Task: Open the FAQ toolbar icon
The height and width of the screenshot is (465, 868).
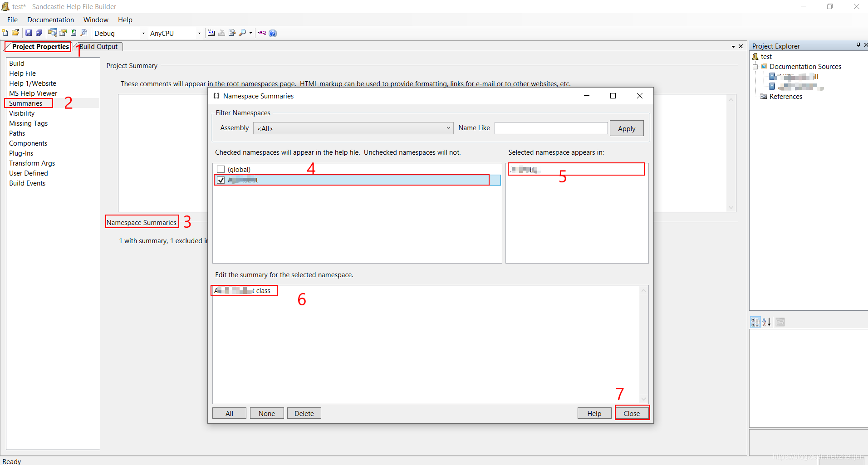Action: coord(262,33)
